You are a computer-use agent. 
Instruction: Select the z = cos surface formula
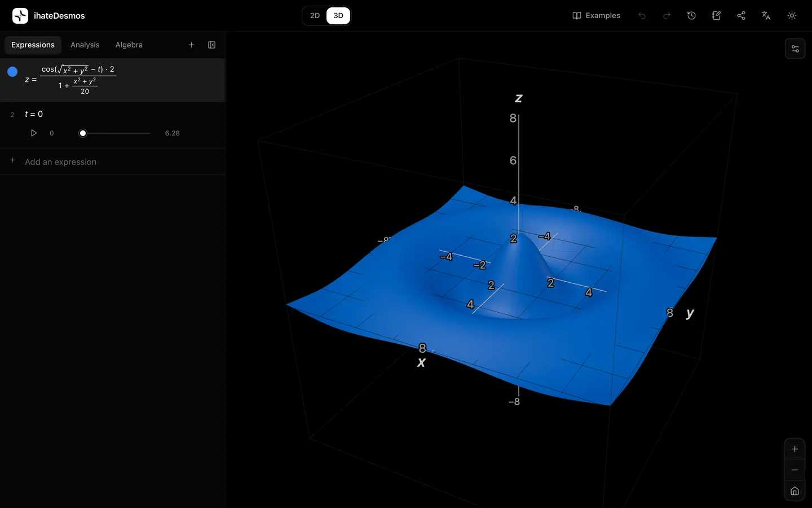[70, 80]
